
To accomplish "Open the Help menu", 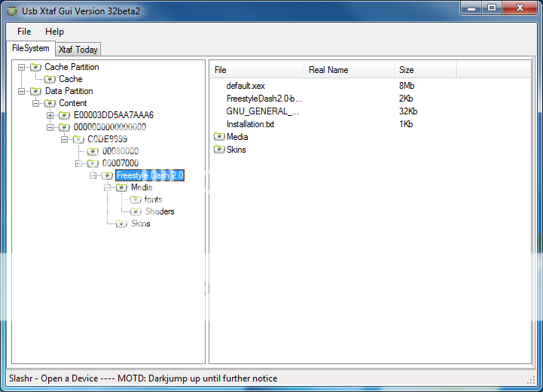I will pyautogui.click(x=54, y=32).
